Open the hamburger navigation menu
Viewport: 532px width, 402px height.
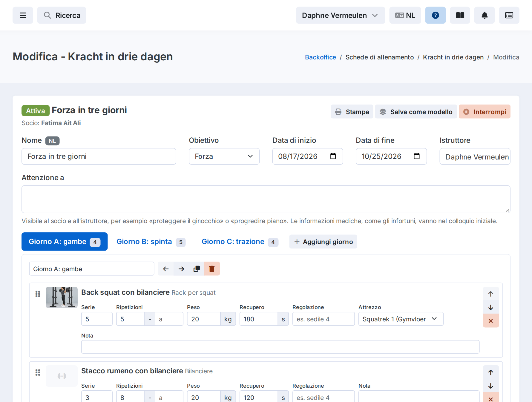23,15
